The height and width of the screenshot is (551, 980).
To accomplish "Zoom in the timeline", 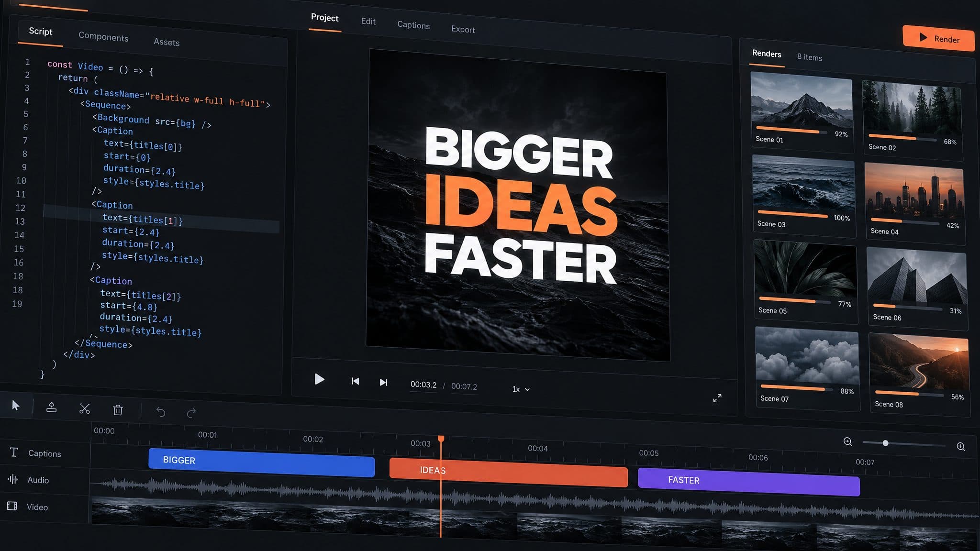I will (960, 446).
